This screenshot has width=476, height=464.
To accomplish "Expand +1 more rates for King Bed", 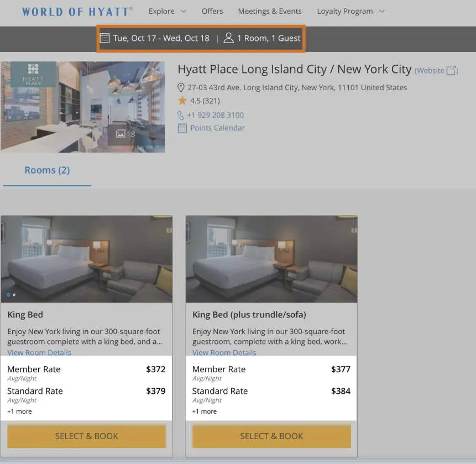I will 19,411.
